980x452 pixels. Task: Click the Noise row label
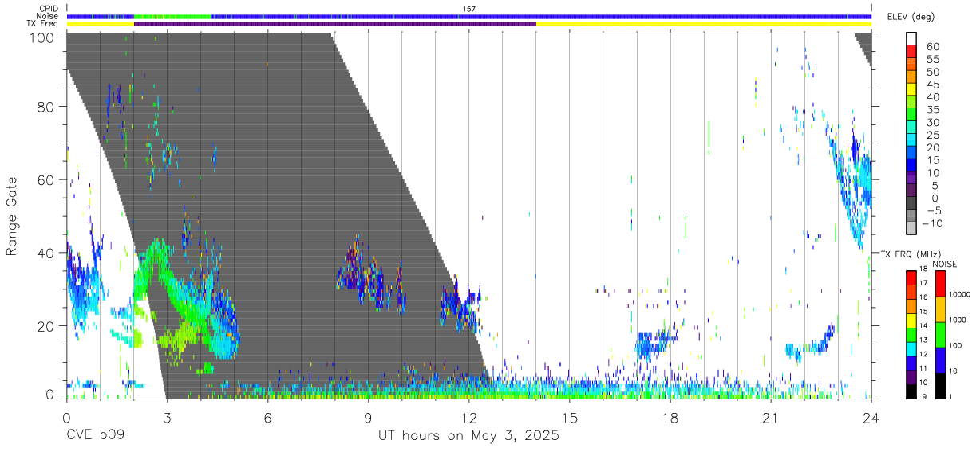(x=47, y=16)
